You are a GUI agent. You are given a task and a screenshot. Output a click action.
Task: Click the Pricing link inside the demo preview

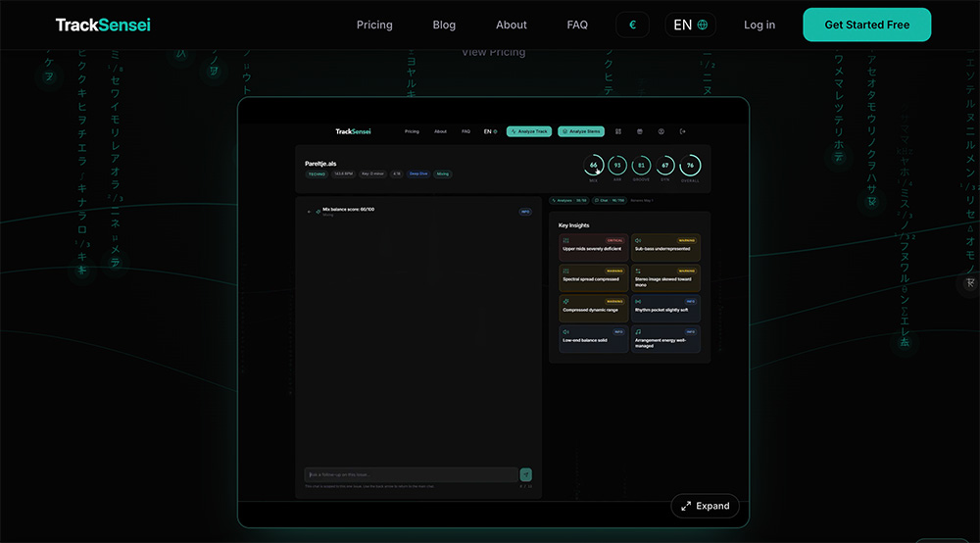click(412, 131)
